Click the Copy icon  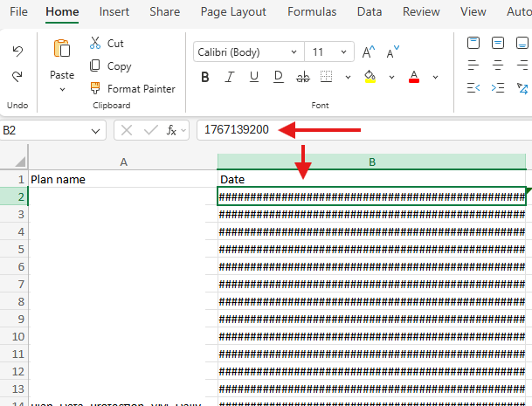96,65
